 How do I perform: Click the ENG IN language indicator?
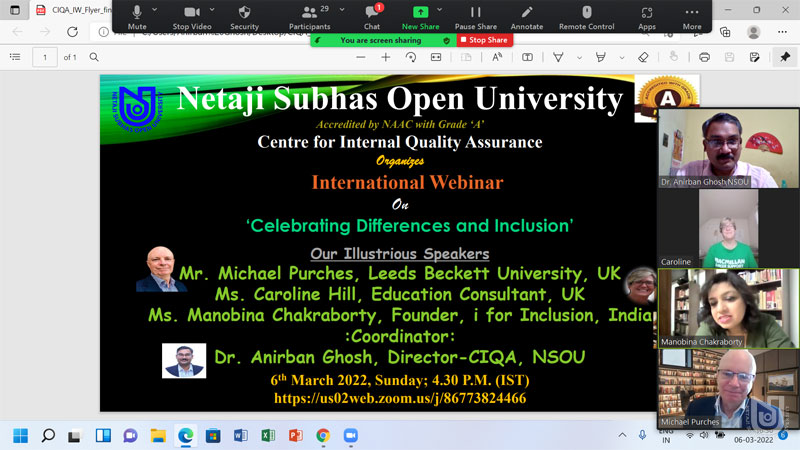coord(666,436)
